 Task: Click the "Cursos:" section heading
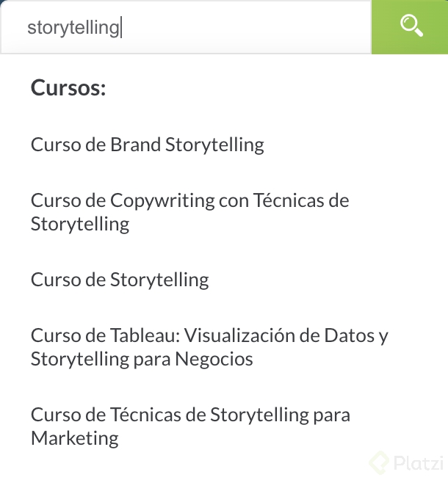(x=68, y=89)
